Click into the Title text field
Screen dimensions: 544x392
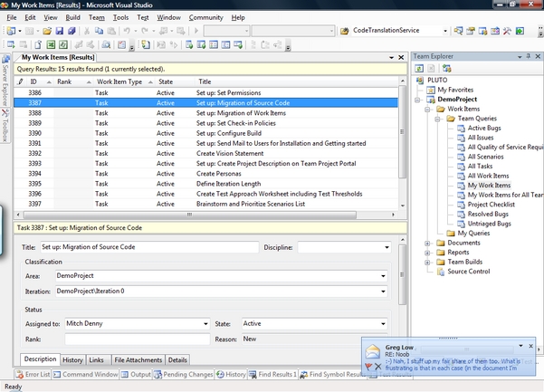(x=149, y=247)
